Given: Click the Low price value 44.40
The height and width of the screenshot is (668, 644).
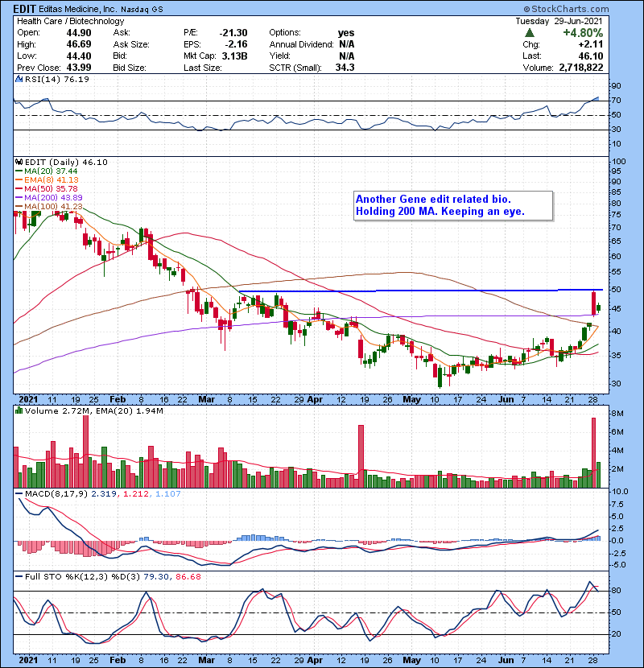Looking at the screenshot, I should tap(79, 56).
